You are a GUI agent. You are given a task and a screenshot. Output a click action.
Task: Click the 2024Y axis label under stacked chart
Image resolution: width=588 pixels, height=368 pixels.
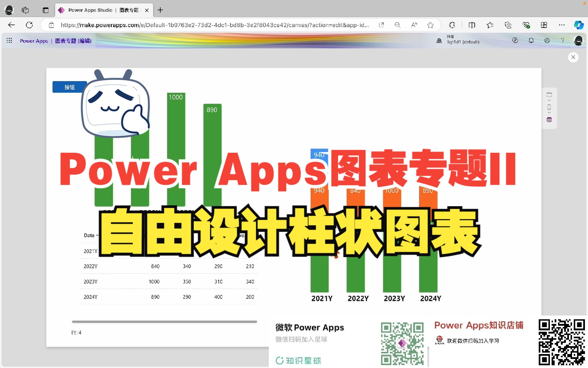(x=431, y=298)
